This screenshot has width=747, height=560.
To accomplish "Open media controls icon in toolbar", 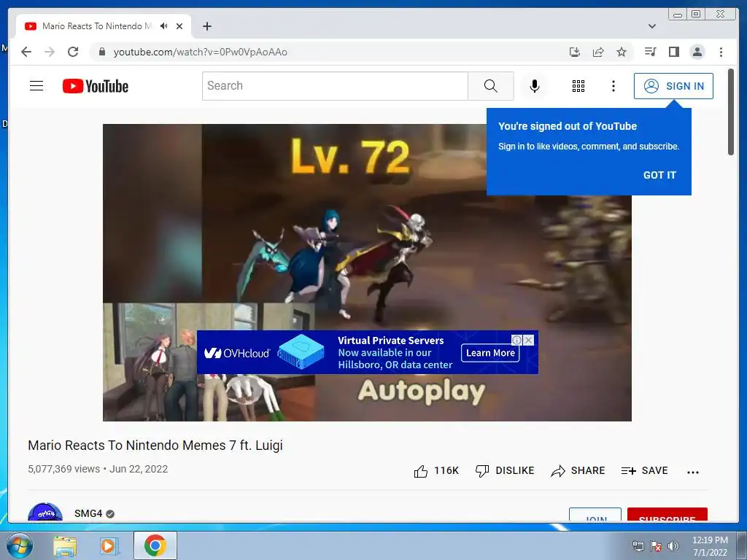I will point(650,52).
